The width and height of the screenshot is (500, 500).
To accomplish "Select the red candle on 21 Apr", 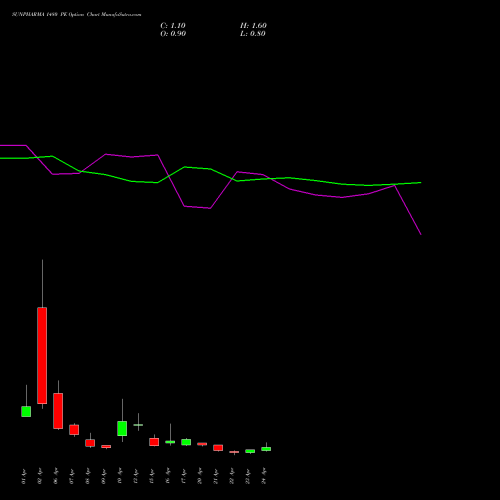I will point(218,448).
